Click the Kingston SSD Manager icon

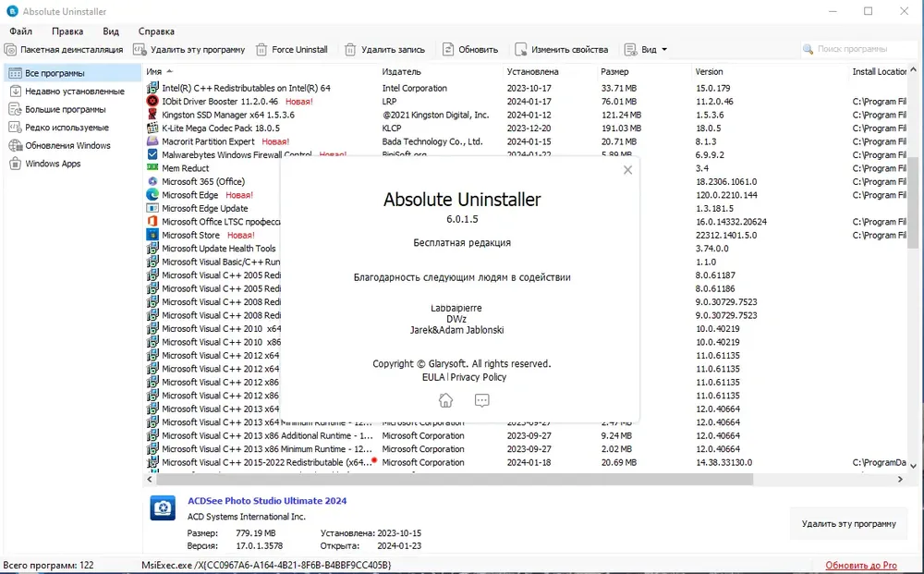coord(152,115)
